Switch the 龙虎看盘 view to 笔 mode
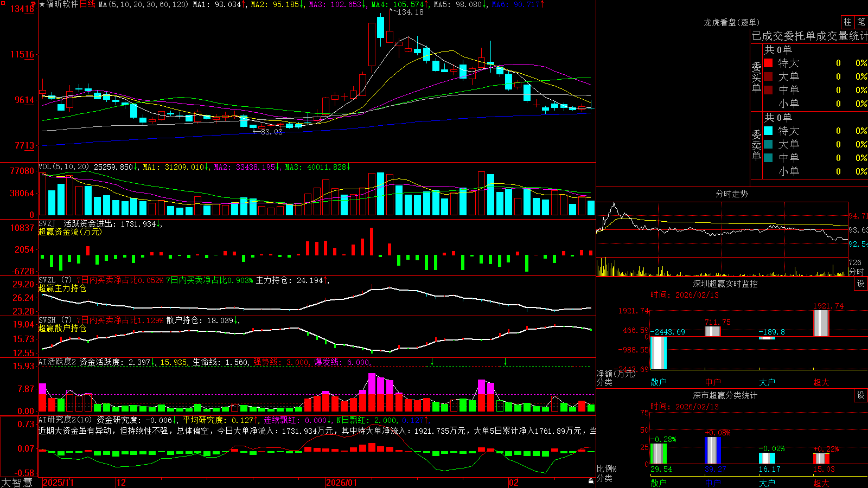Screen dimensions: 868x488 tap(861, 22)
